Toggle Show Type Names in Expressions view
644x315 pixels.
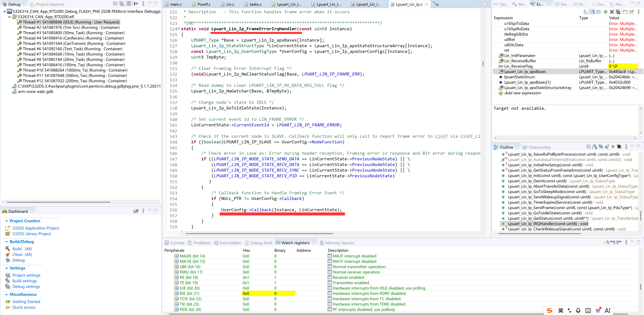pos(586,12)
